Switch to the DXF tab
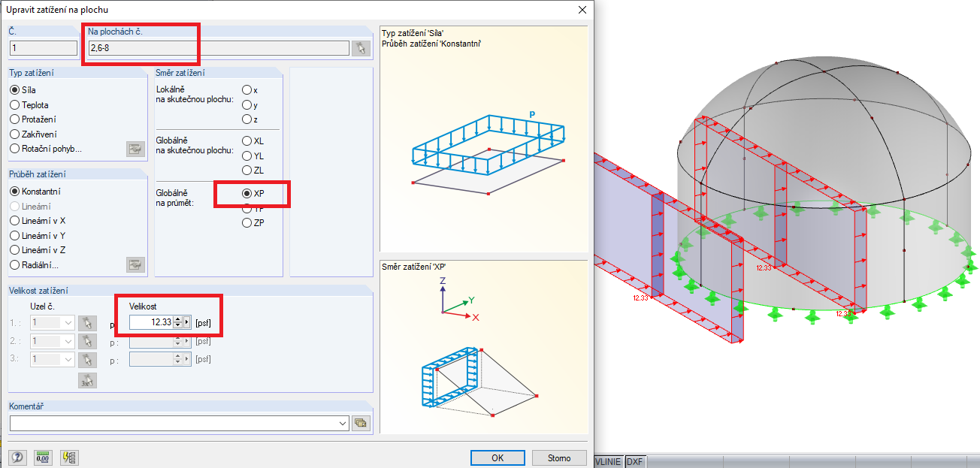The height and width of the screenshot is (468, 980). click(x=635, y=463)
